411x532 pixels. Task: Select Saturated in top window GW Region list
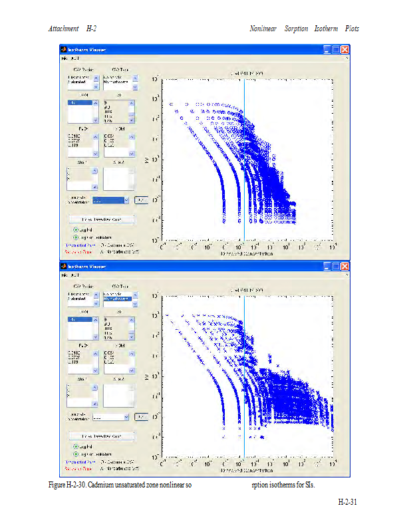point(78,83)
